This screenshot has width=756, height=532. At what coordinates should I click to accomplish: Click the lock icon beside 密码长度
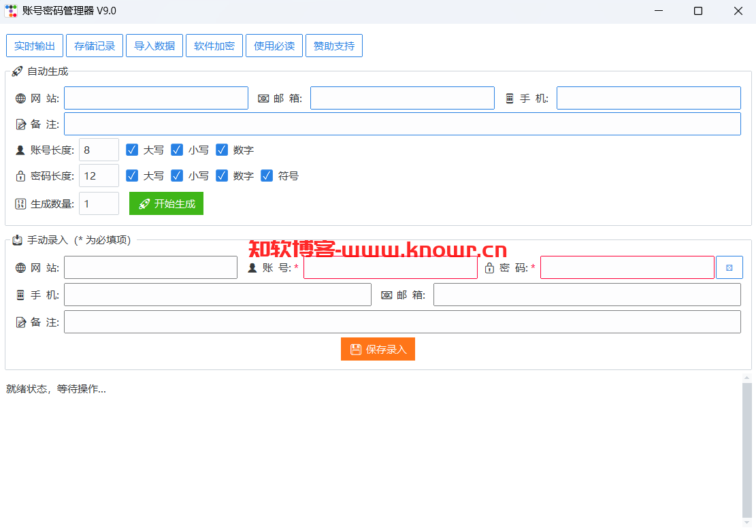click(20, 176)
